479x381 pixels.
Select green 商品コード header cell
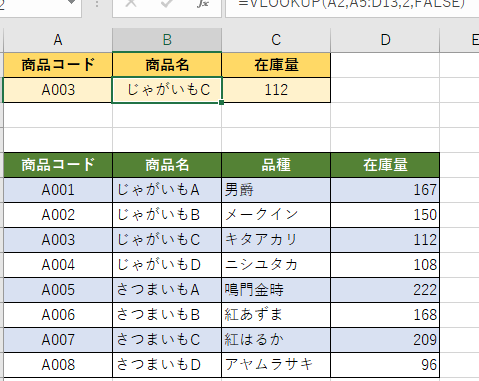[x=58, y=165]
